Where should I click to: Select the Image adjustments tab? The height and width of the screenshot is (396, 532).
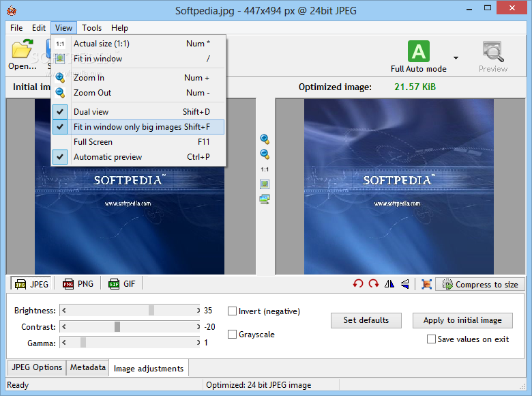point(149,368)
